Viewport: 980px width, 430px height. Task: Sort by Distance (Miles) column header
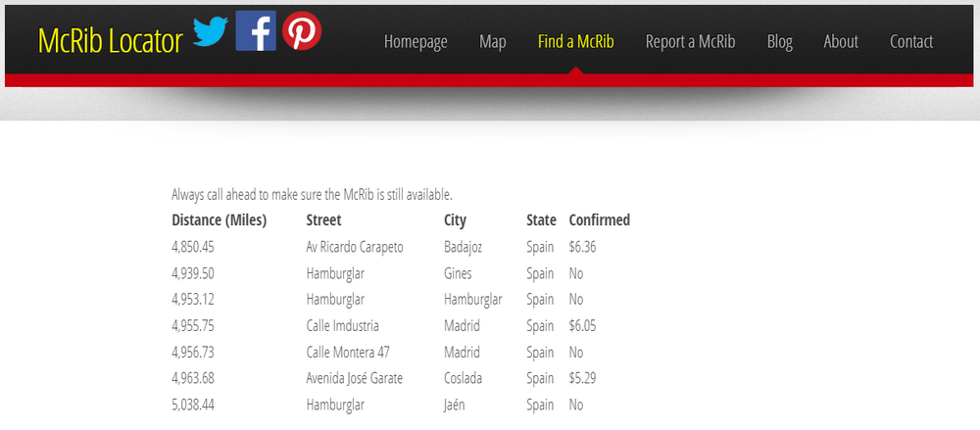point(219,220)
